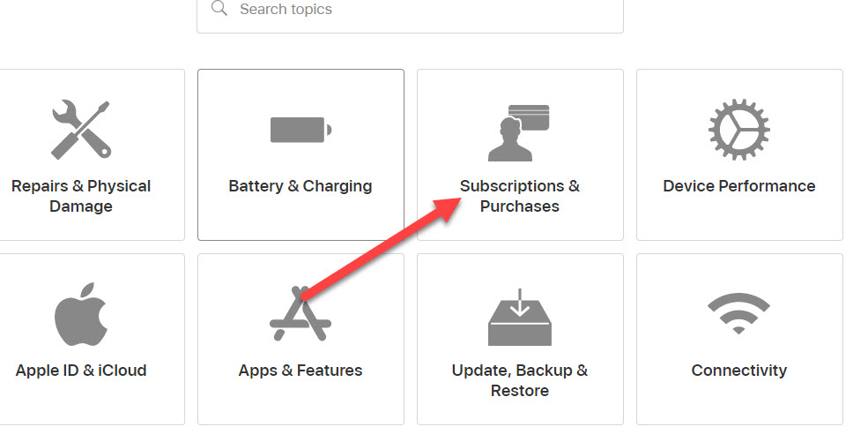Select the battery icon
868x427 pixels.
[300, 130]
